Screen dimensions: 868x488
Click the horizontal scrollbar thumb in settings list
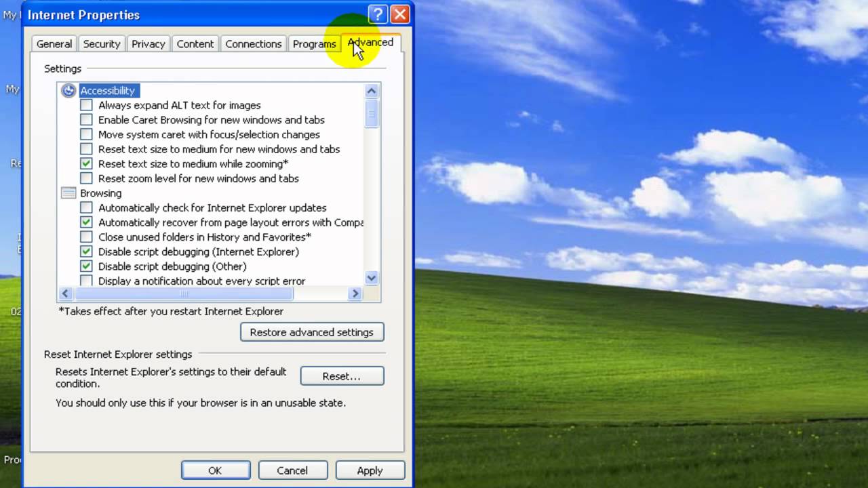(x=184, y=293)
